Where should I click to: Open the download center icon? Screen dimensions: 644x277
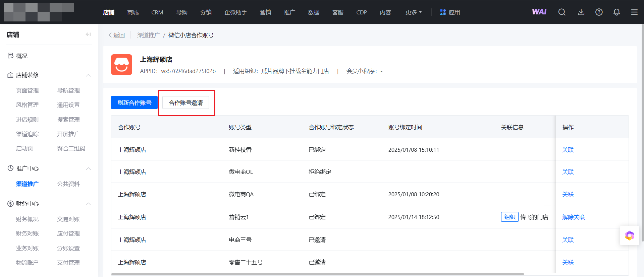[x=581, y=12]
